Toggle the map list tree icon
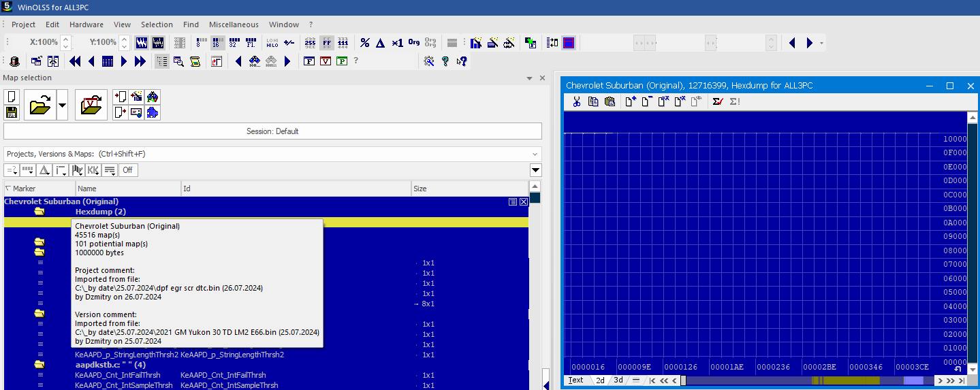Viewport: 980px width, 390px height. pos(162,61)
